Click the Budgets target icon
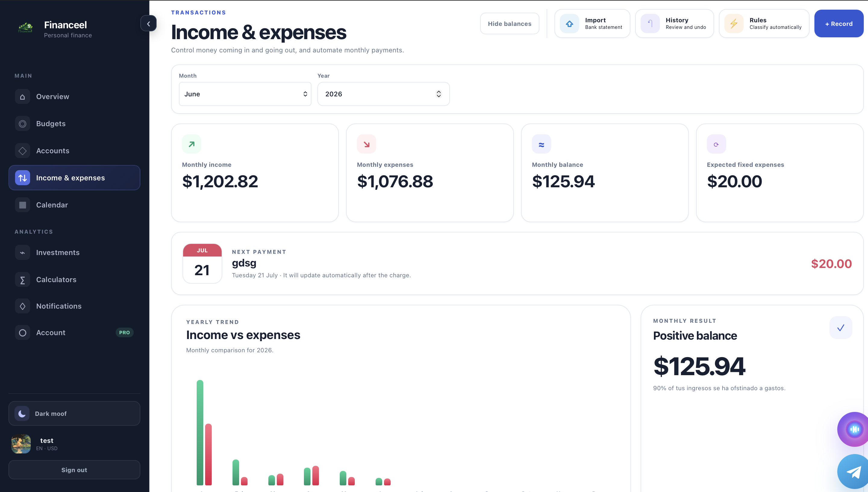The height and width of the screenshot is (492, 868). coord(22,124)
